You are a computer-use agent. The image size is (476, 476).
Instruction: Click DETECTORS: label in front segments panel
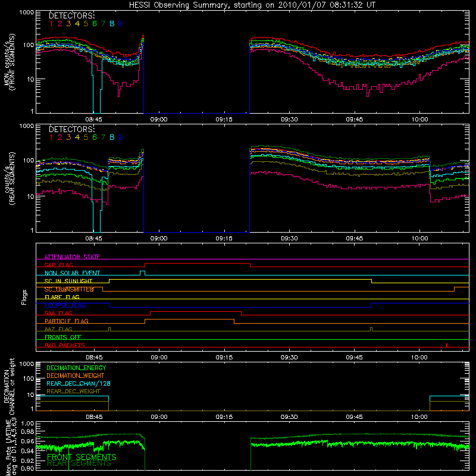pos(72,16)
